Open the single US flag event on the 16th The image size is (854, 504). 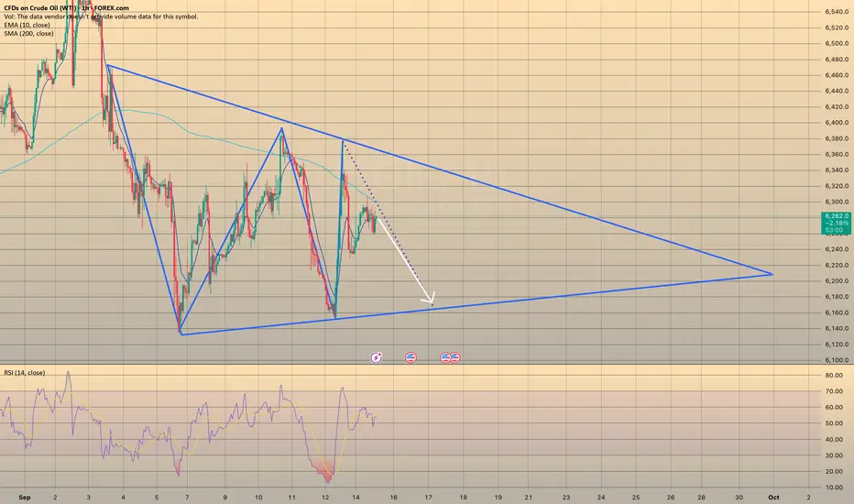coord(411,357)
